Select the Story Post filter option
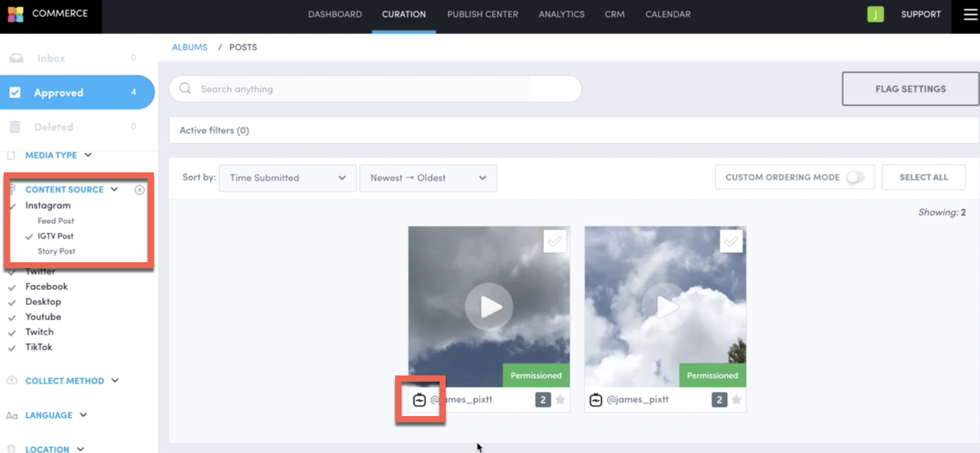This screenshot has width=980, height=453. [56, 251]
